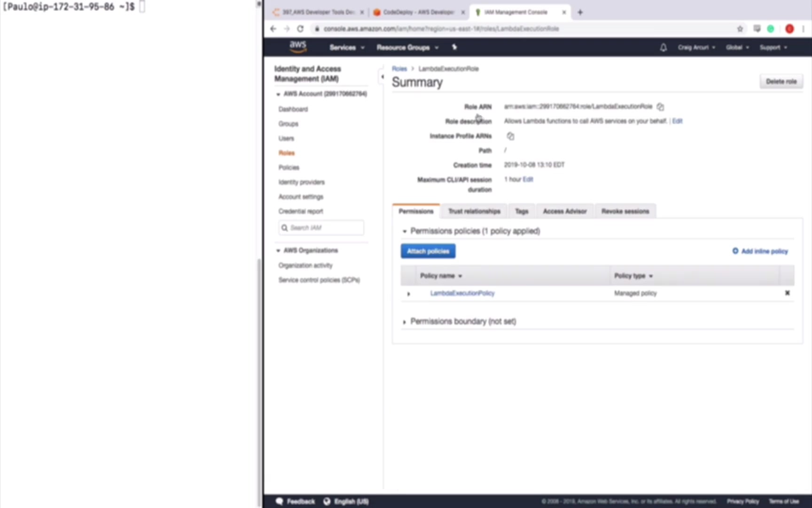The image size is (812, 508).
Task: Open the Terms of Use footer link
Action: click(784, 501)
